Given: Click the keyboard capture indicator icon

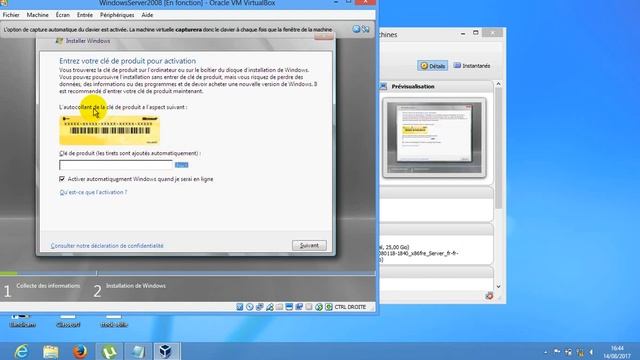Looking at the screenshot, I should (329, 307).
